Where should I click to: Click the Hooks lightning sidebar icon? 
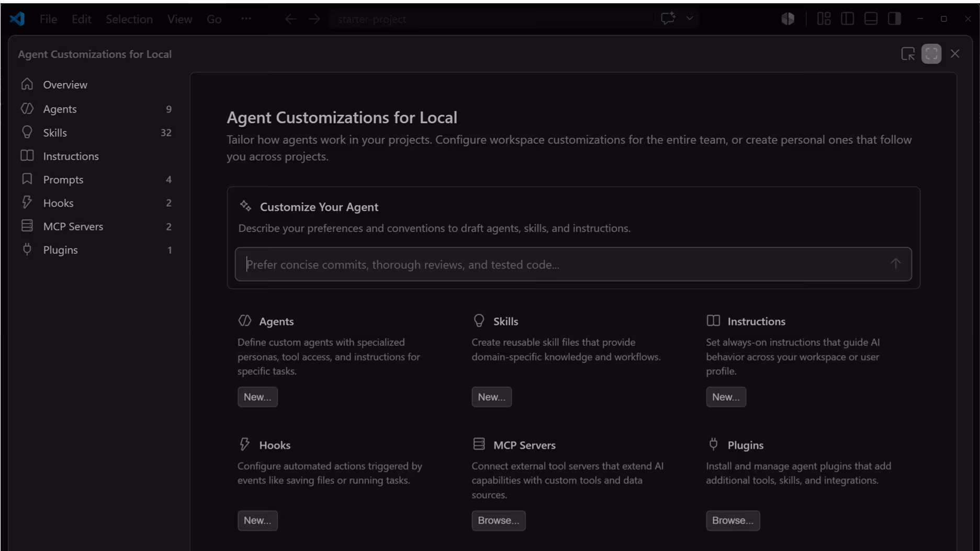[27, 202]
